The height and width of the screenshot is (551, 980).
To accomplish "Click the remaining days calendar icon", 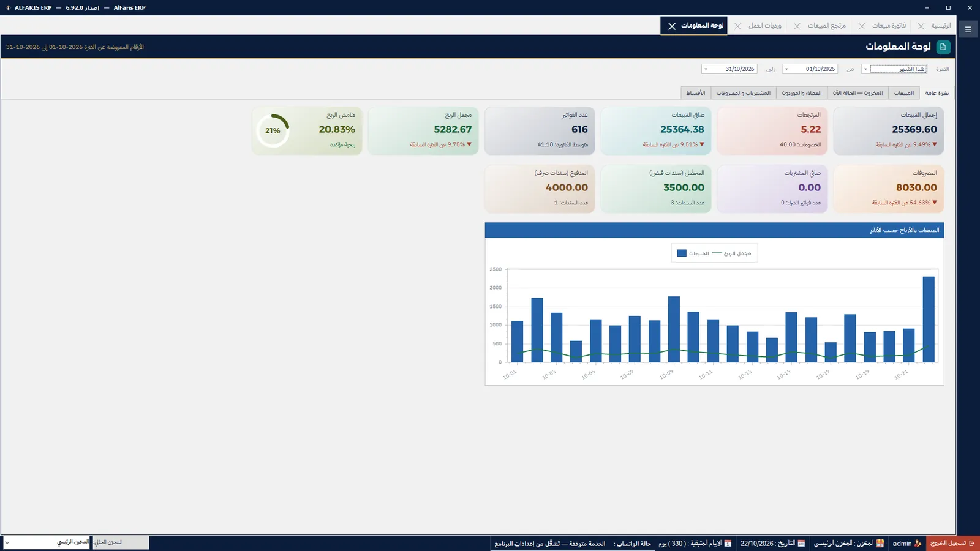I will pos(728,544).
